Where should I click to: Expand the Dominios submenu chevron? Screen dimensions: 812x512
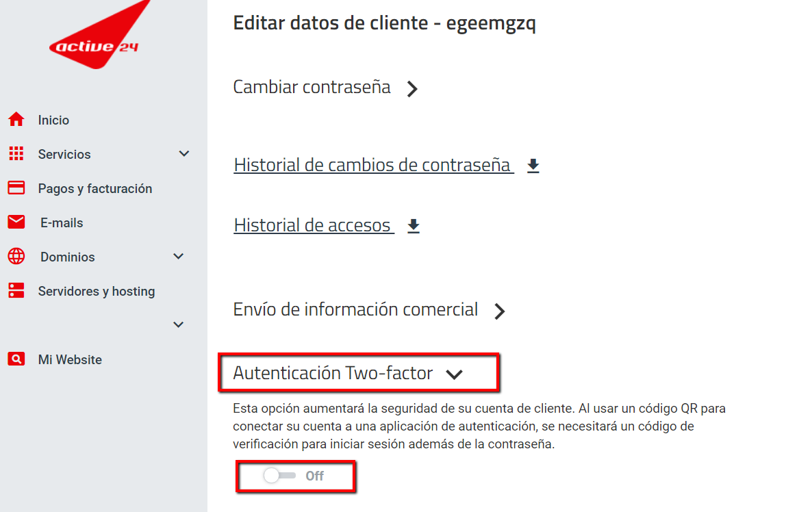[179, 257]
